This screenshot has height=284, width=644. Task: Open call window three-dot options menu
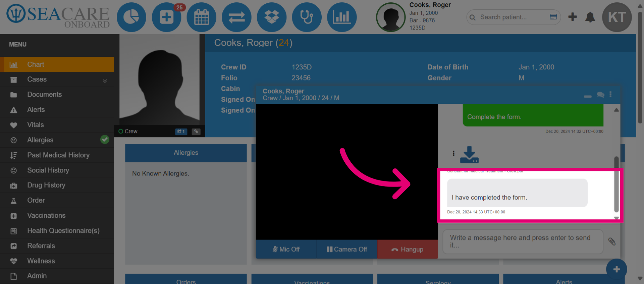(x=610, y=94)
